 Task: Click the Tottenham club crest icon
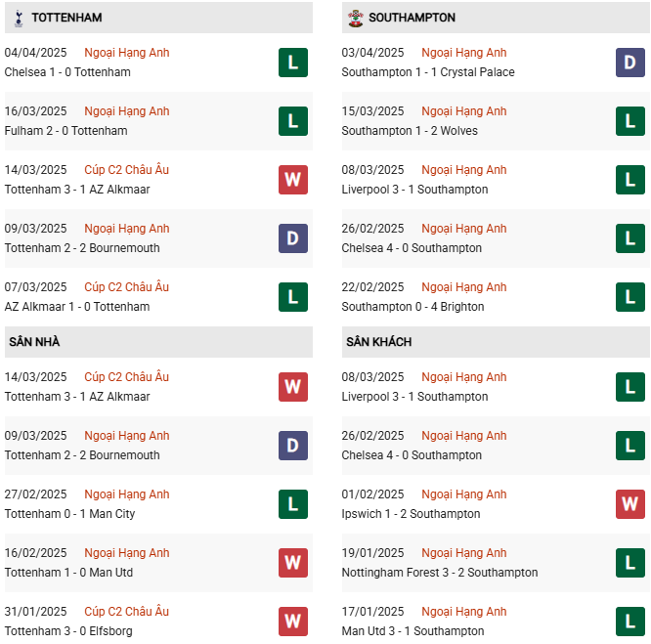click(20, 18)
